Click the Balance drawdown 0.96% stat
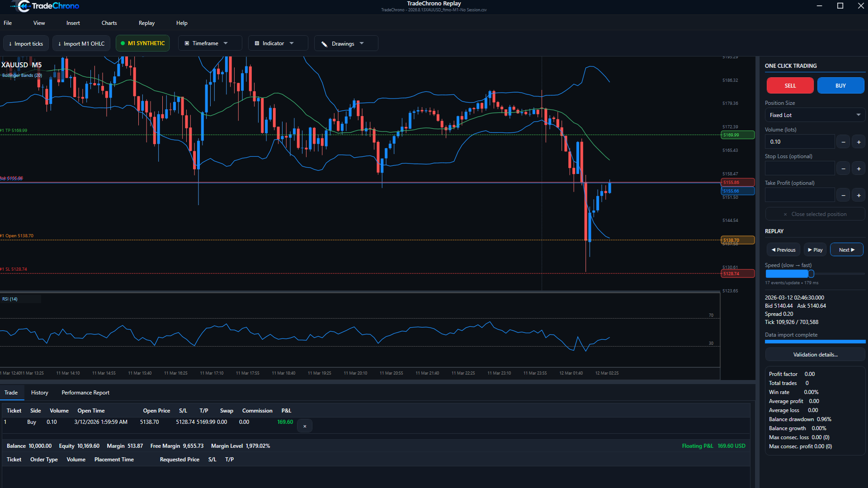This screenshot has width=868, height=488. coord(800,419)
